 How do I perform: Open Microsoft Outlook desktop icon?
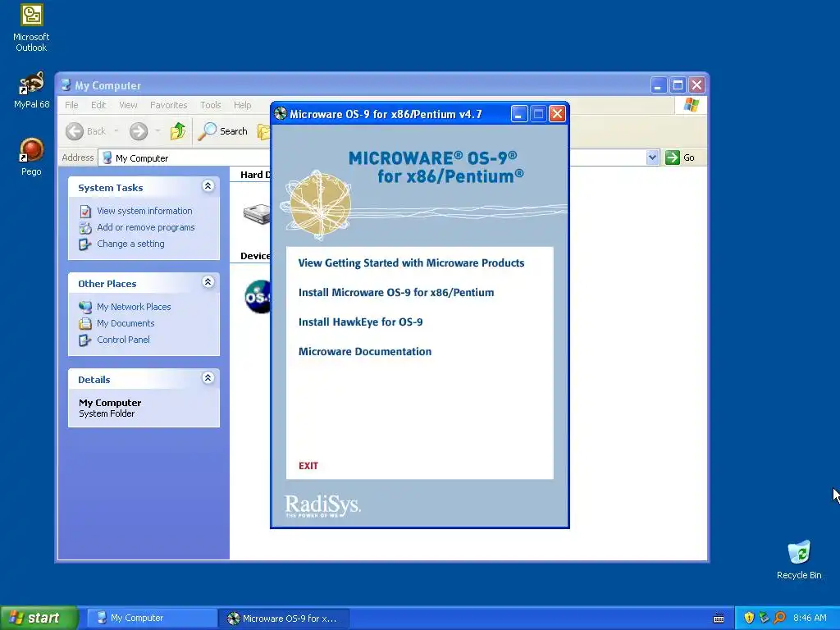click(31, 28)
